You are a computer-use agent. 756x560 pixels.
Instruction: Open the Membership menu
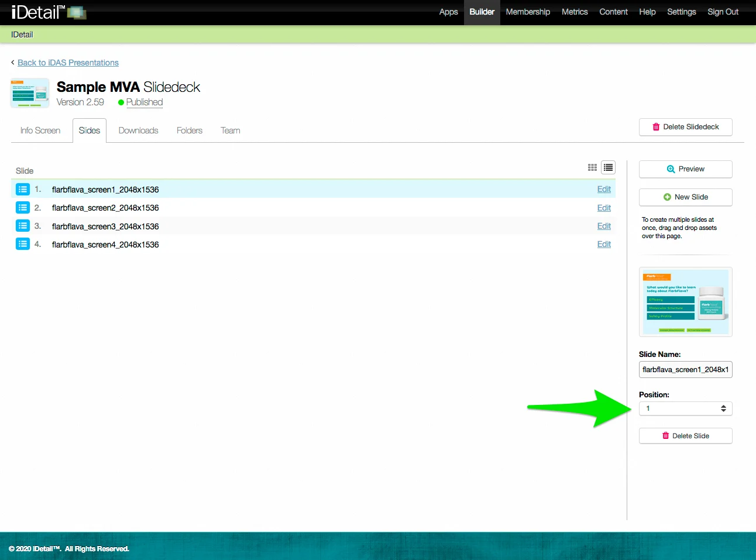(x=528, y=12)
